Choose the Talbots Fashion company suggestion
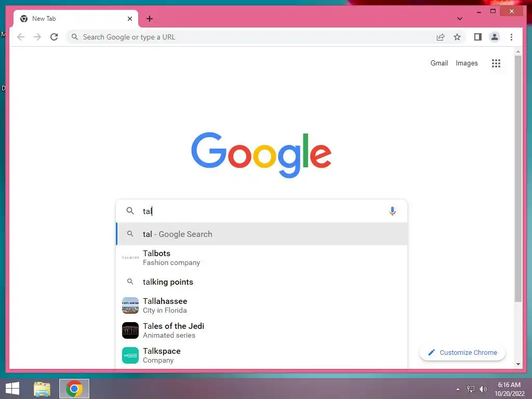This screenshot has height=399, width=532. point(262,258)
